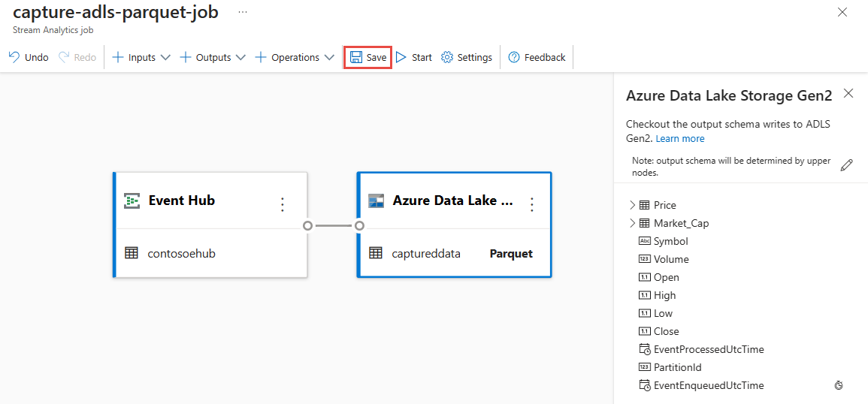
Task: Select the Volume field name
Action: point(672,259)
